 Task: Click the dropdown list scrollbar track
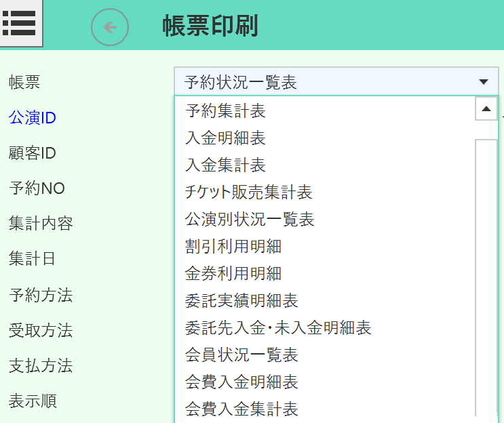pos(486,271)
